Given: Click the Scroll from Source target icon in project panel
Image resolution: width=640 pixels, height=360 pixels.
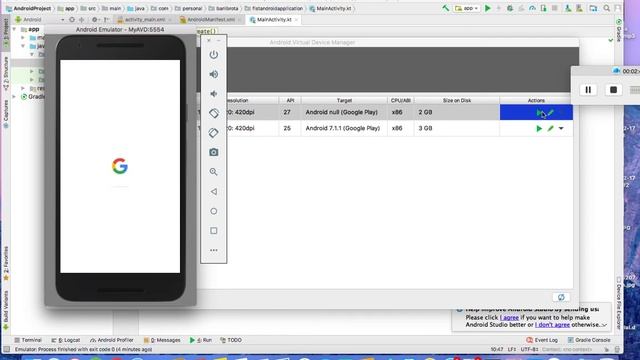Looking at the screenshot, I should pyautogui.click(x=72, y=20).
